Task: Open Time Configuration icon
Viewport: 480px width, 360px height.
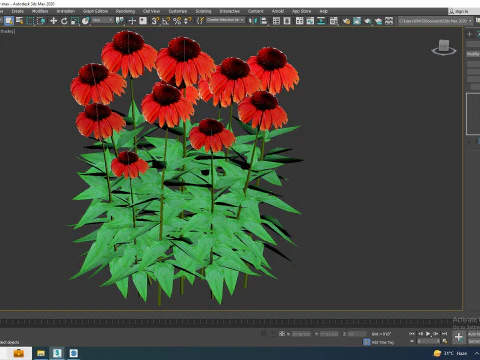Action: (445, 341)
